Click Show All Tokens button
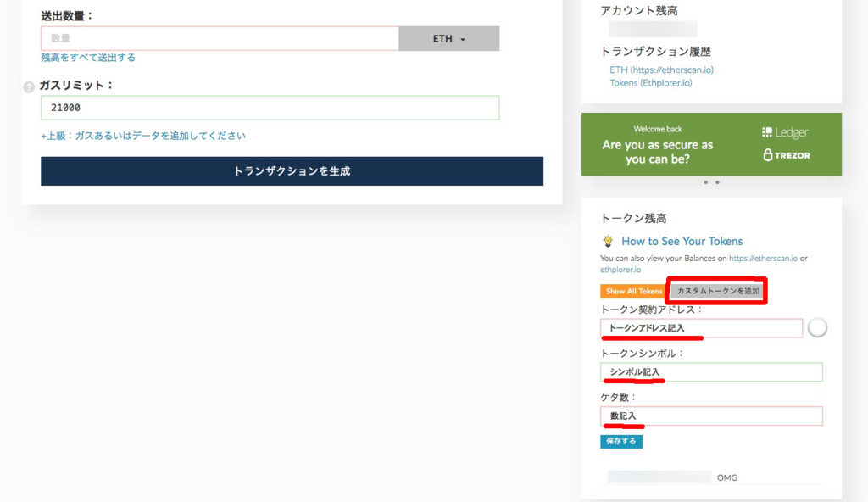 [x=634, y=291]
